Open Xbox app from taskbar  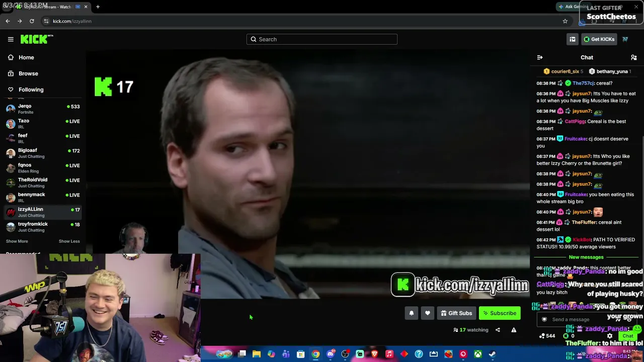click(x=478, y=354)
